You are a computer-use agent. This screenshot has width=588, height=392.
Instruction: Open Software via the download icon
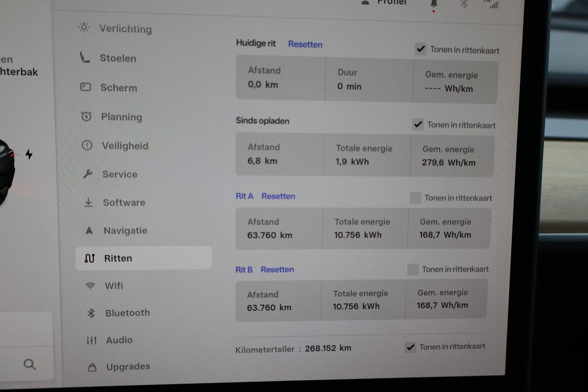89,202
